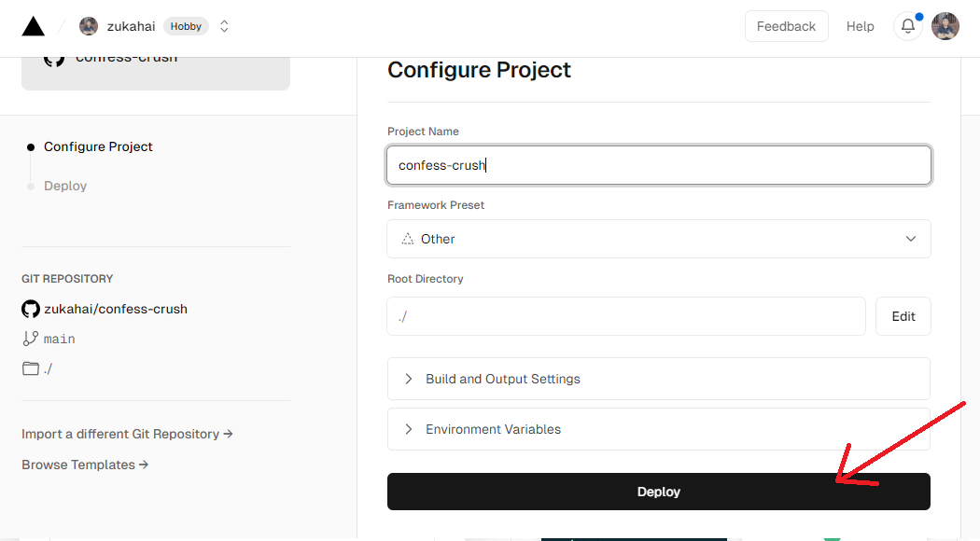Open the notifications bell

click(x=908, y=26)
